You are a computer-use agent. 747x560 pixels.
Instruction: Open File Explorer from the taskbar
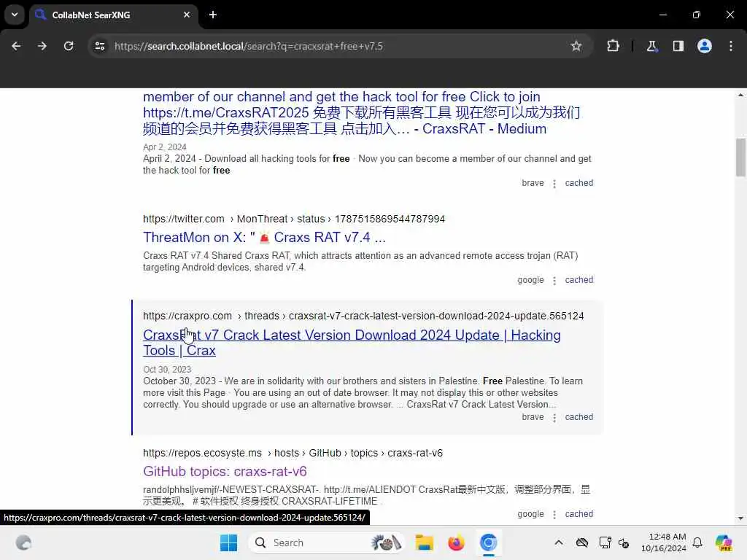(424, 542)
